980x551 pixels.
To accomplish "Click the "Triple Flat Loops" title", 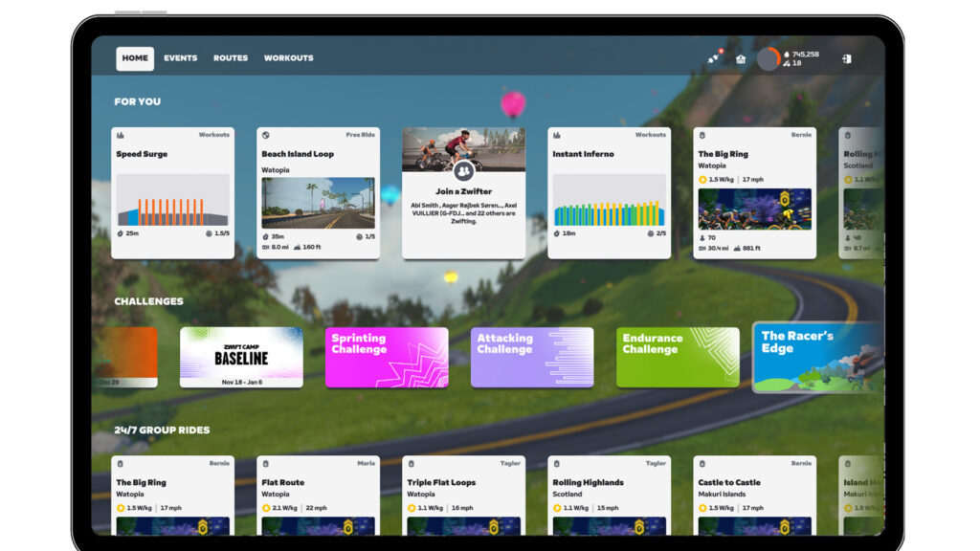I will 441,483.
